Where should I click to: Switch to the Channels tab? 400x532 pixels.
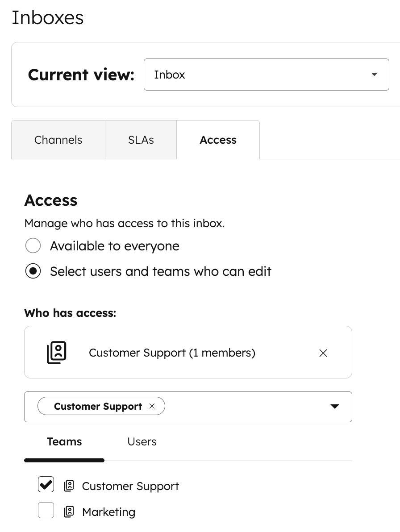click(58, 140)
